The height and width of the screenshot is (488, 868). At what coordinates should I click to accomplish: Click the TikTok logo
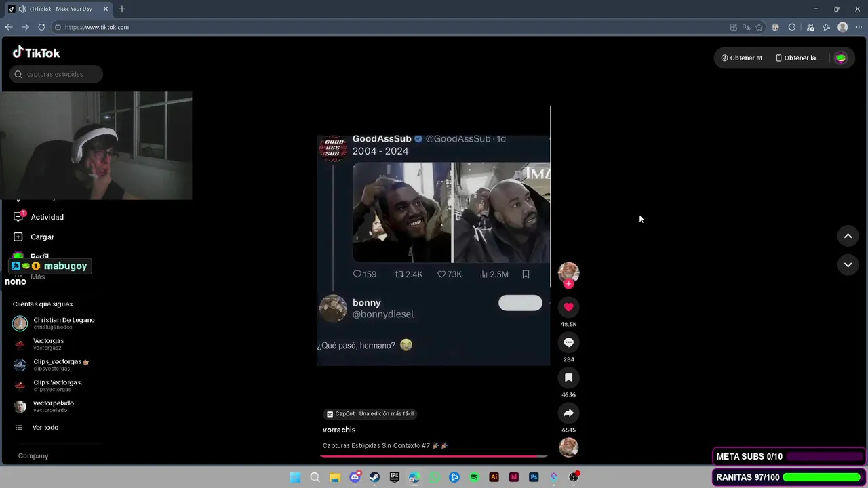tap(36, 52)
